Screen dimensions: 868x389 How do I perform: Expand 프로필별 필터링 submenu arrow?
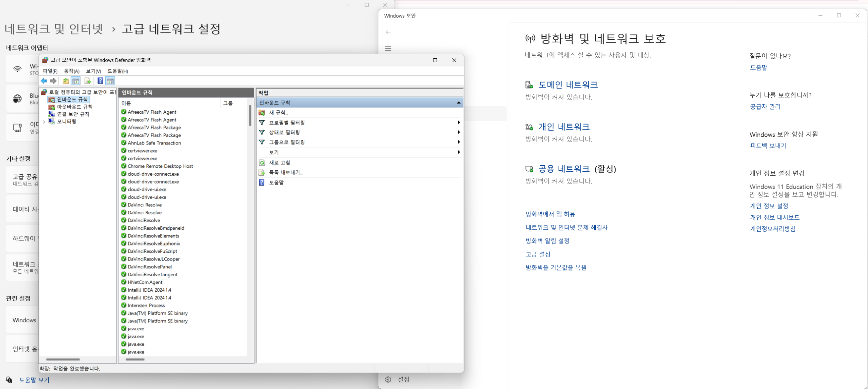[458, 123]
